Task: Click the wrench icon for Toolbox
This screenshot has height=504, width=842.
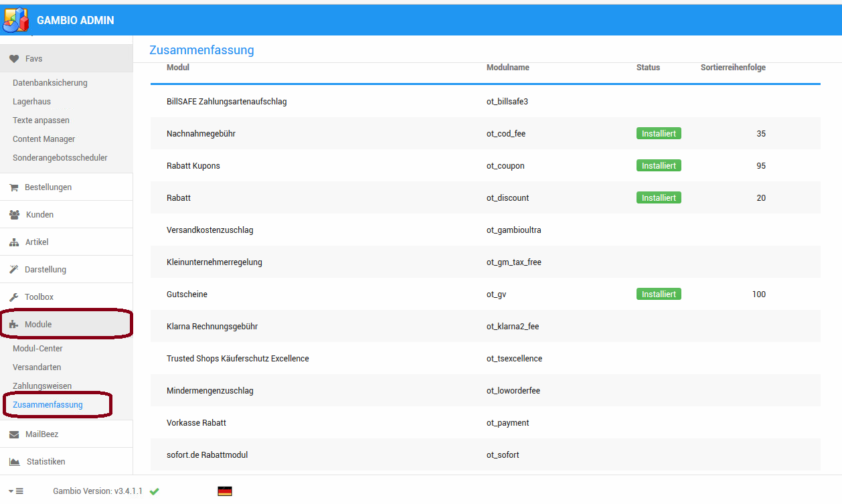Action: point(13,297)
